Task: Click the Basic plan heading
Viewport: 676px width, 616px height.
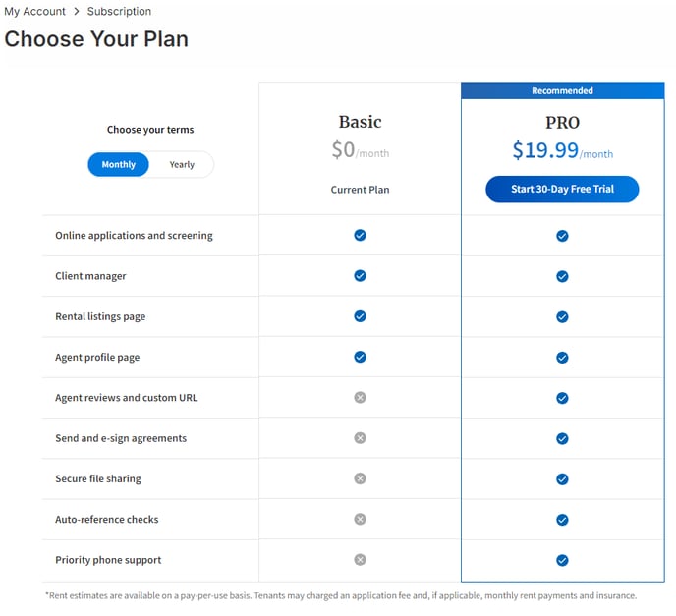Action: coord(360,122)
